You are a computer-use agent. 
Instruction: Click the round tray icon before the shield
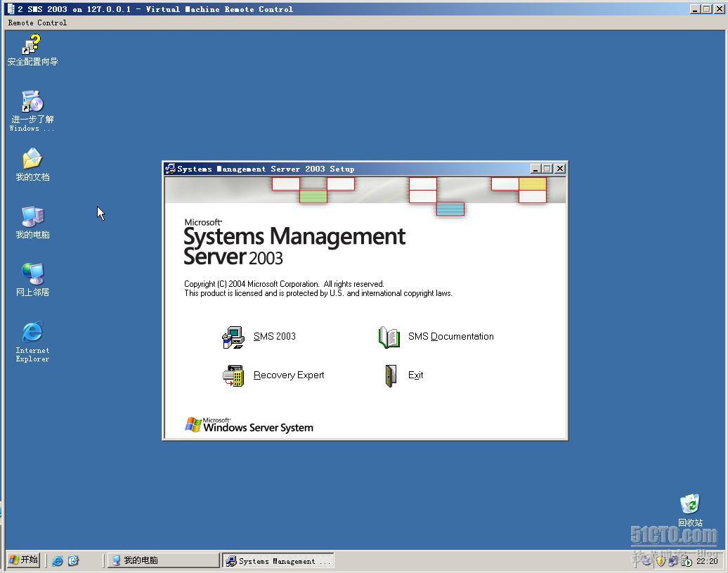pos(646,561)
